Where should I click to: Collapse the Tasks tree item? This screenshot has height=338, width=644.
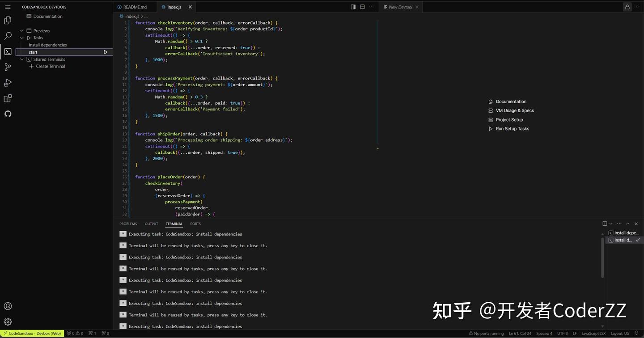[22, 38]
